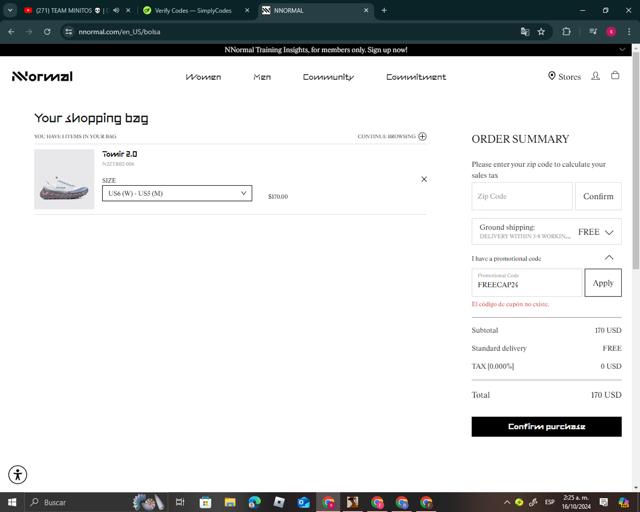The image size is (640, 512).
Task: Click the ESP language indicator
Action: click(550, 502)
